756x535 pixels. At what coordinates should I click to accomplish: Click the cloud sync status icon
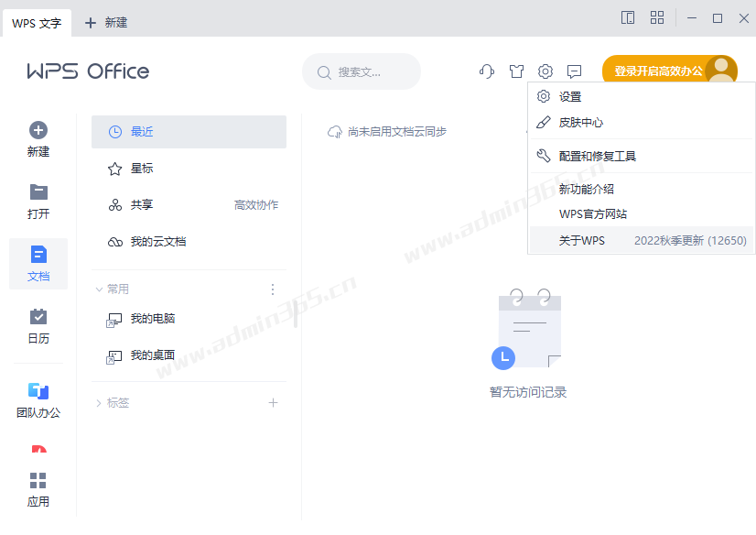[335, 132]
